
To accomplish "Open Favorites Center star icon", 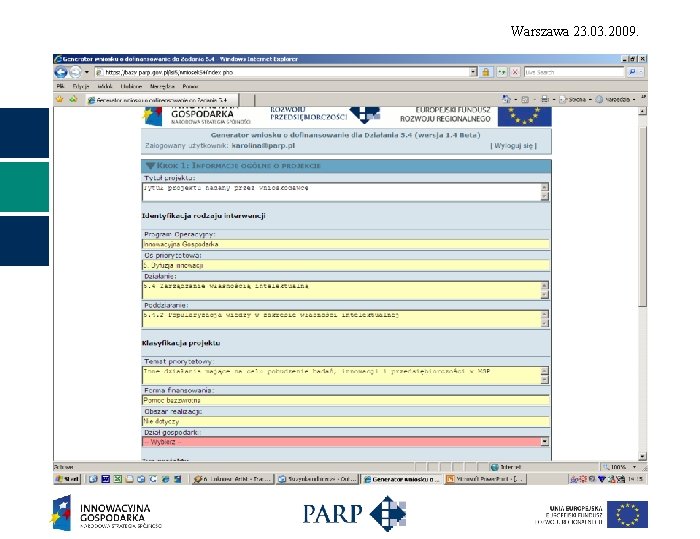I will 59,99.
